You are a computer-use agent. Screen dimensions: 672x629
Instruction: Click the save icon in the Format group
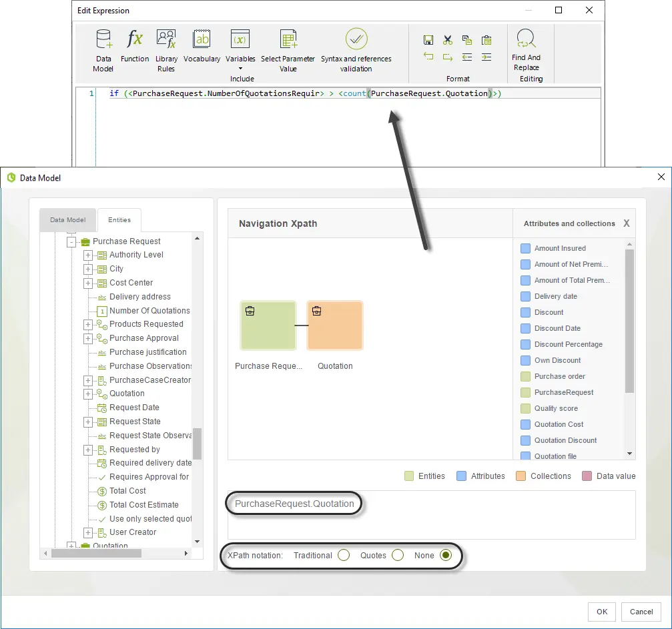428,40
